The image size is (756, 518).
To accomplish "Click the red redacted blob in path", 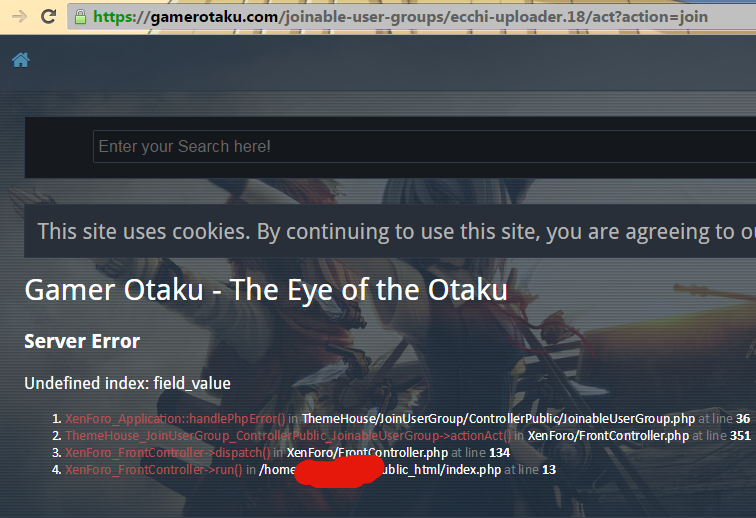I will click(x=338, y=470).
